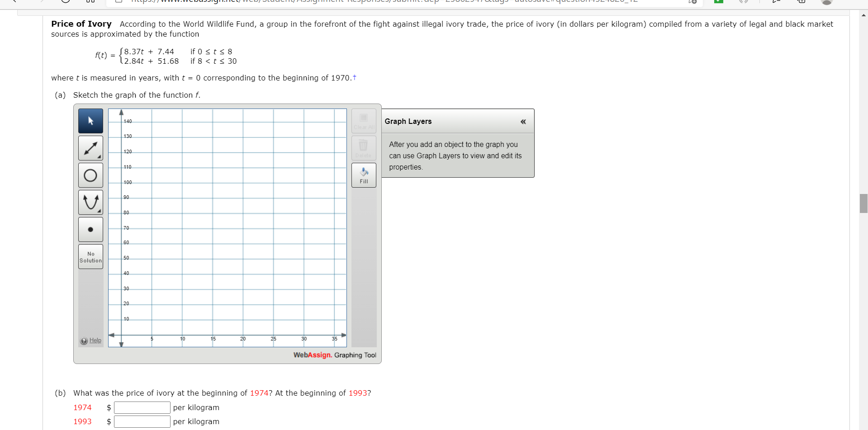This screenshot has height=430, width=868.
Task: Click the scrollbar up arrow
Action: click(x=863, y=15)
